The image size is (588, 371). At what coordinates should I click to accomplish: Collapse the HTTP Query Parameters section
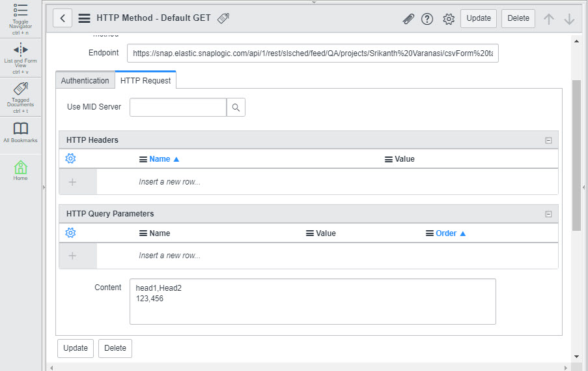tap(548, 214)
